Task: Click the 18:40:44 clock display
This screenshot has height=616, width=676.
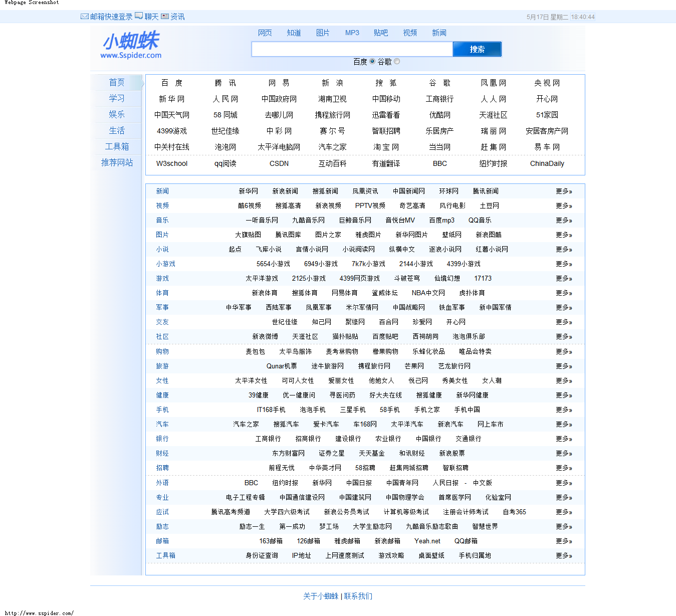Action: (x=583, y=17)
